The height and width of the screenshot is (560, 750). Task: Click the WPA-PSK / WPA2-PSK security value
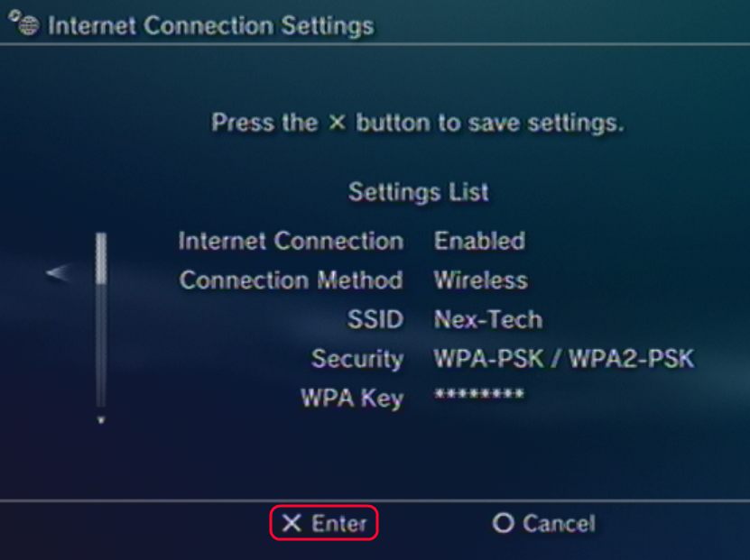click(x=563, y=358)
